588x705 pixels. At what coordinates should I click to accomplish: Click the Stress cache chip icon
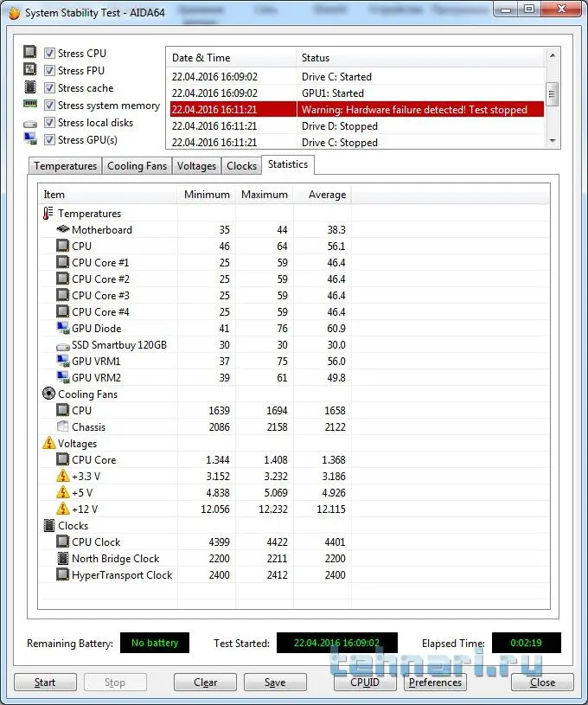tap(29, 87)
